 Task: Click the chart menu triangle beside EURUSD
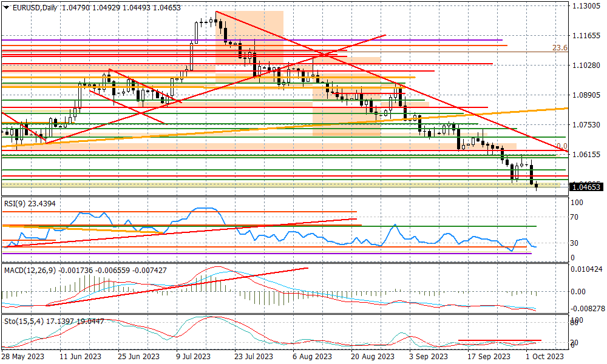[x=5, y=6]
